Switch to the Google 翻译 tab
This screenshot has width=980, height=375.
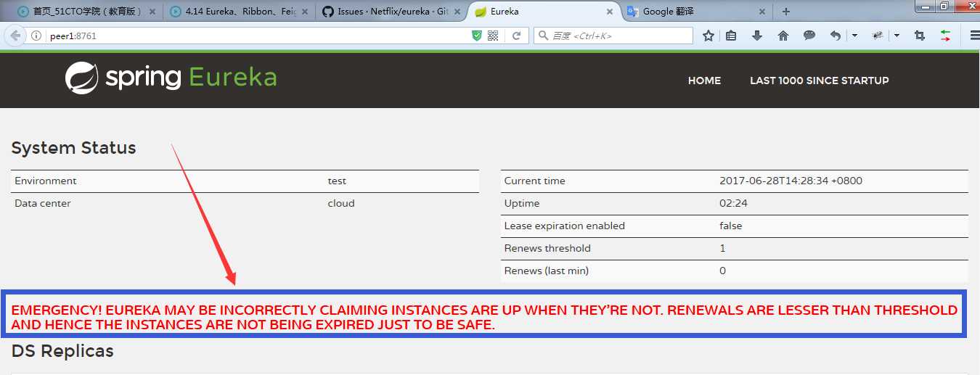coord(695,12)
